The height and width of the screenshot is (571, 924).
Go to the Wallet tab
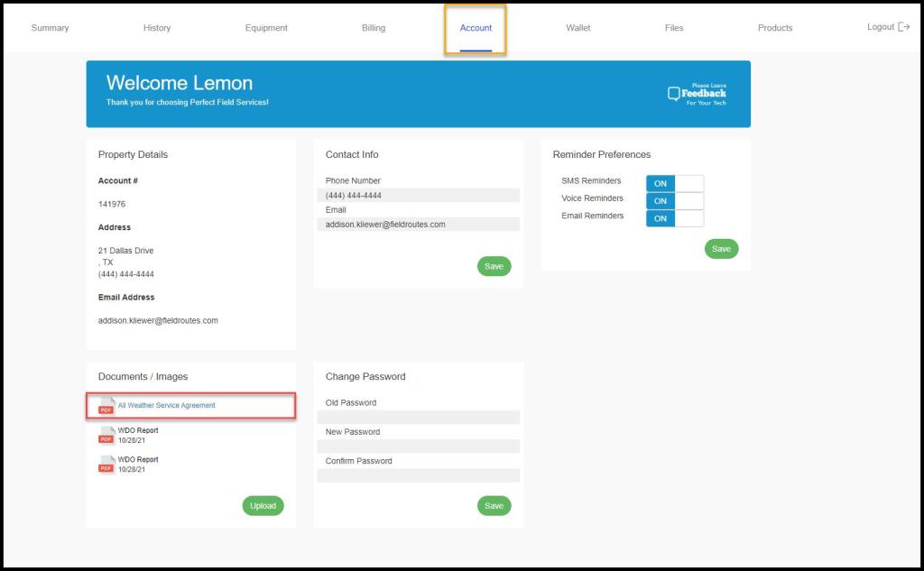[x=578, y=28]
